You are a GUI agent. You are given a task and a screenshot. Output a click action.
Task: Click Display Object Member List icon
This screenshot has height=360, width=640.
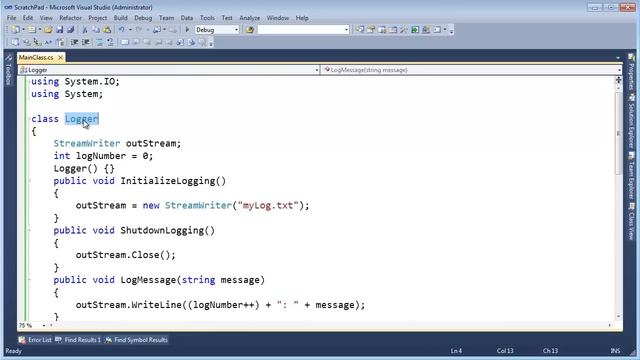pyautogui.click(x=16, y=42)
